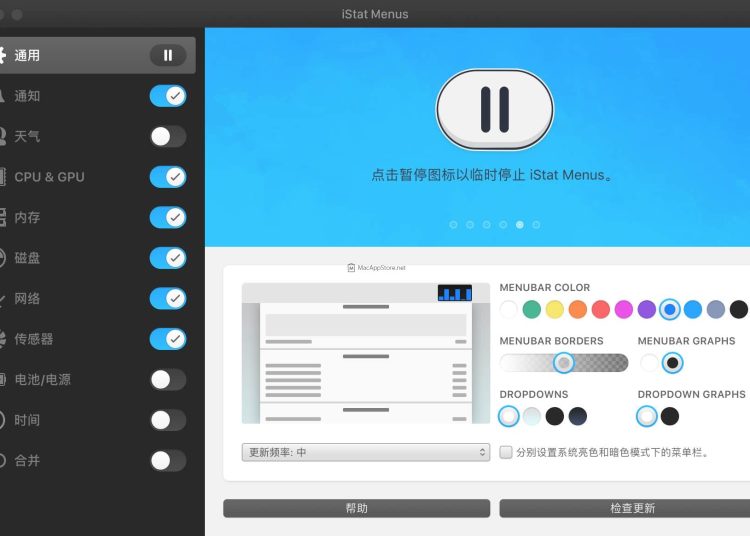750x536 pixels.
Task: Click the 通用 gear icon in sidebar
Action: pos(3,56)
